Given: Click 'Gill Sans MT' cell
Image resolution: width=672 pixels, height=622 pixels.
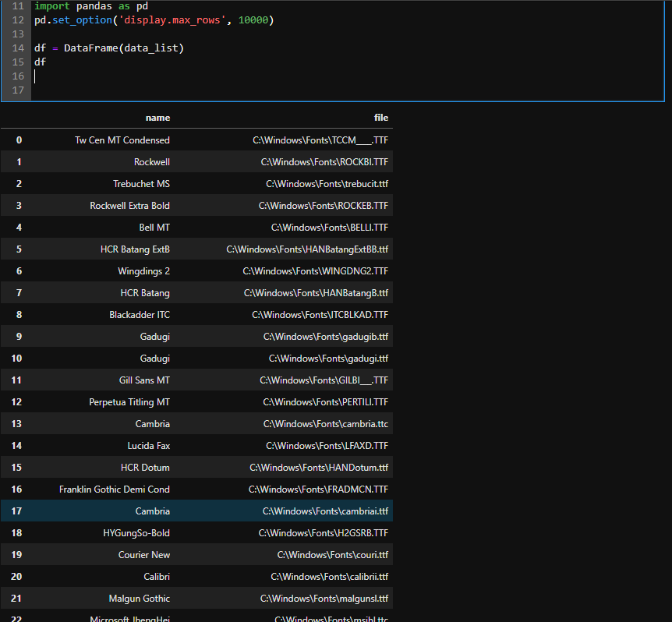Looking at the screenshot, I should (x=144, y=380).
